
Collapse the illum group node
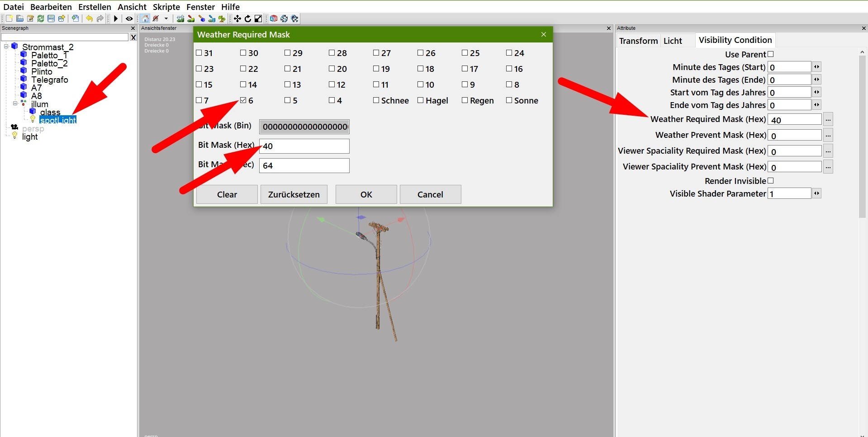click(x=15, y=103)
